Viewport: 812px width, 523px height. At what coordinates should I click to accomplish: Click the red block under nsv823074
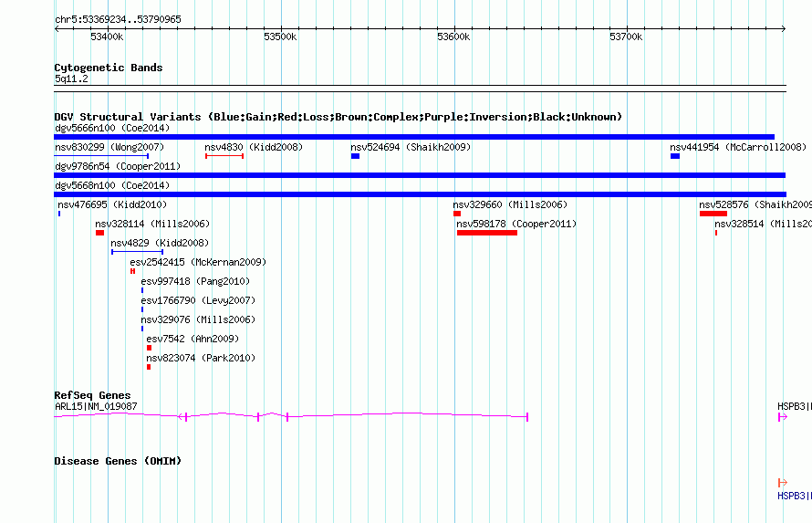click(x=149, y=367)
